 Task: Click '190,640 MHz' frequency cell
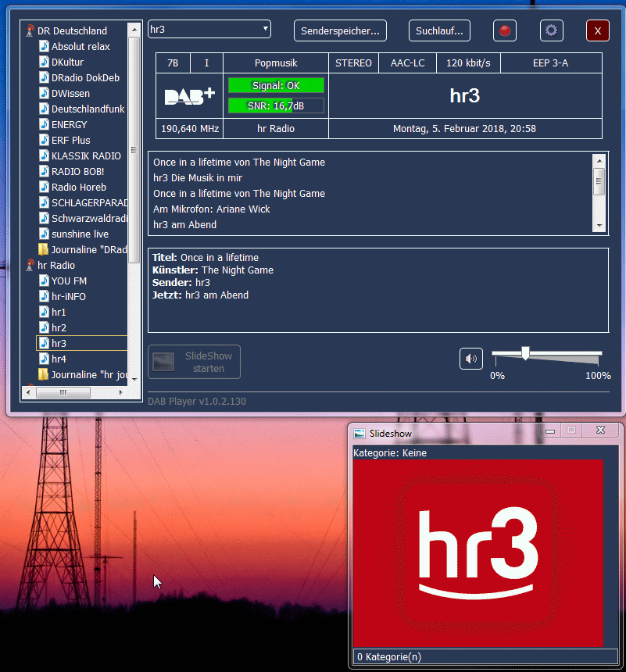point(190,129)
